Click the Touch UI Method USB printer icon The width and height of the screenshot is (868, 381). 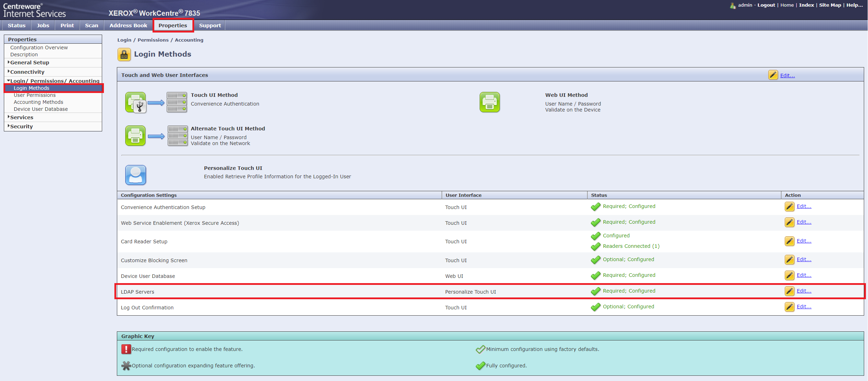[136, 102]
